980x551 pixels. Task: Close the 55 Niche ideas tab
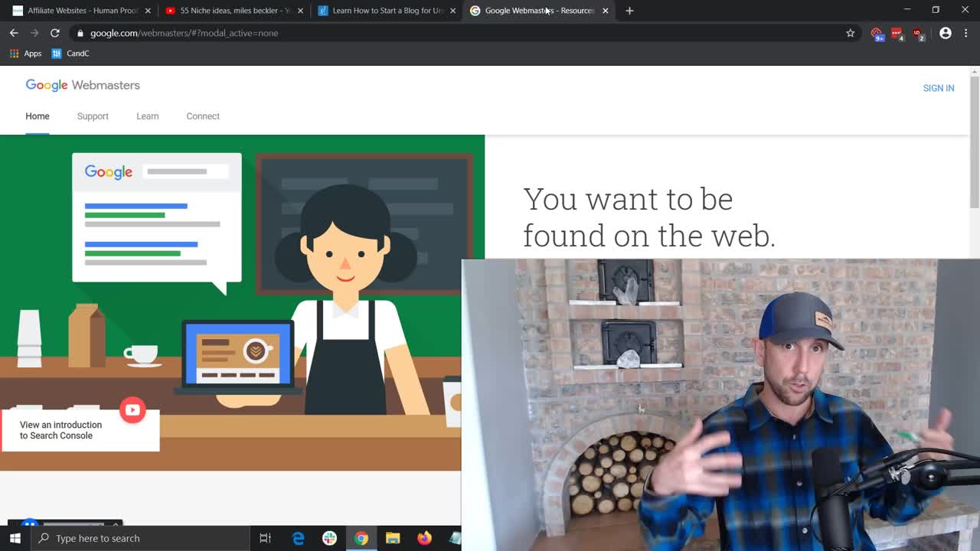click(x=300, y=11)
